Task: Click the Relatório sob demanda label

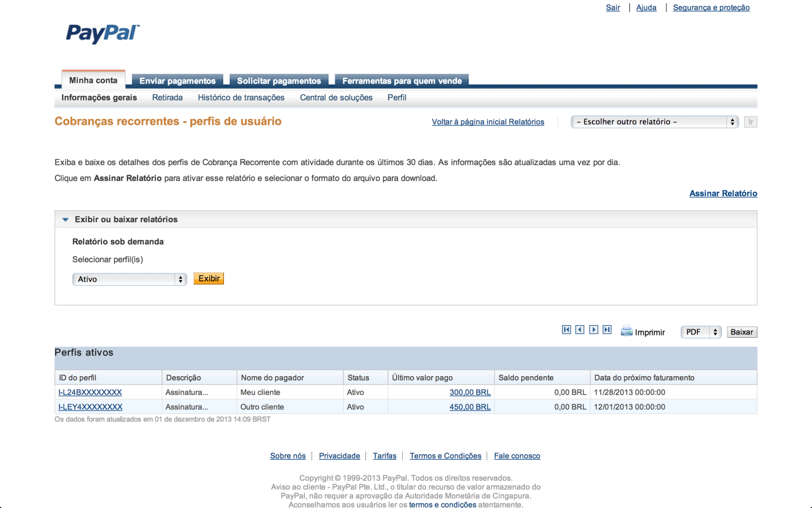Action: point(118,242)
